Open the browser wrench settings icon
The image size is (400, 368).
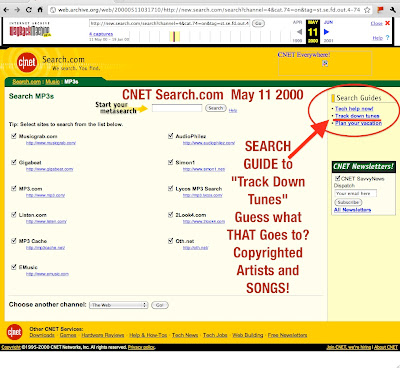tap(393, 10)
